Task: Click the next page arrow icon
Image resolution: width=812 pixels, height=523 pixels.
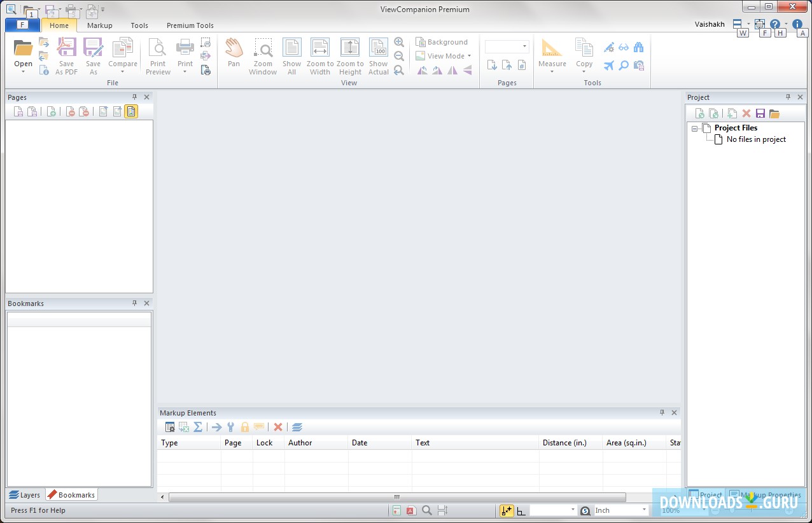Action: [492, 65]
